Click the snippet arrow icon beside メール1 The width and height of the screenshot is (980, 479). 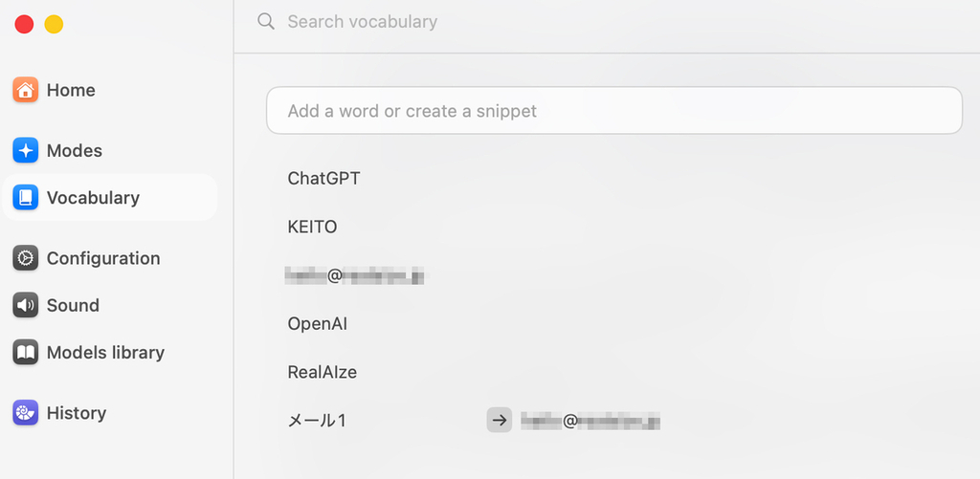coord(500,421)
